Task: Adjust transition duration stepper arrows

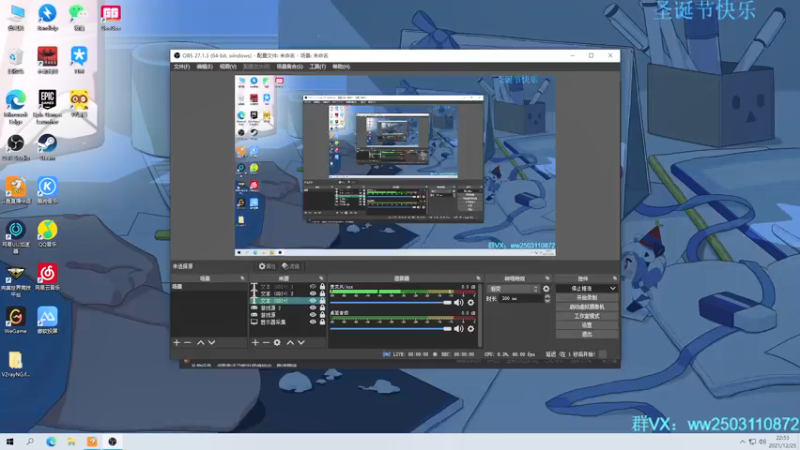Action: pos(547,298)
